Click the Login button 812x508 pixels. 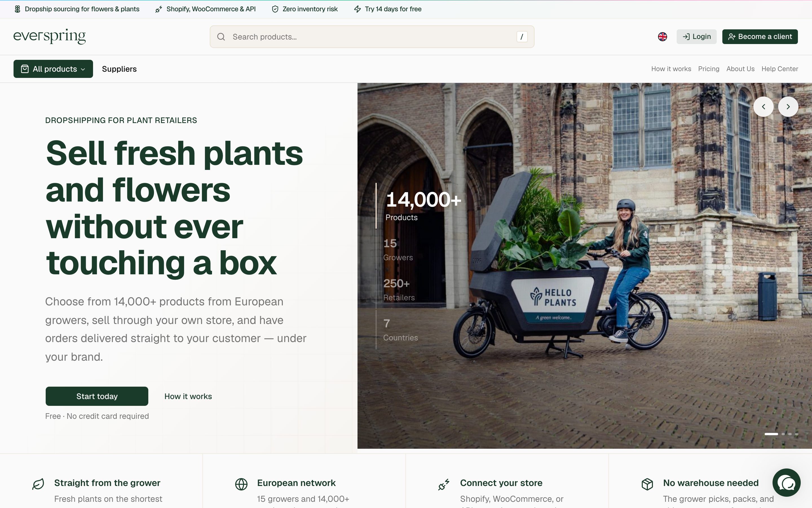coord(697,37)
